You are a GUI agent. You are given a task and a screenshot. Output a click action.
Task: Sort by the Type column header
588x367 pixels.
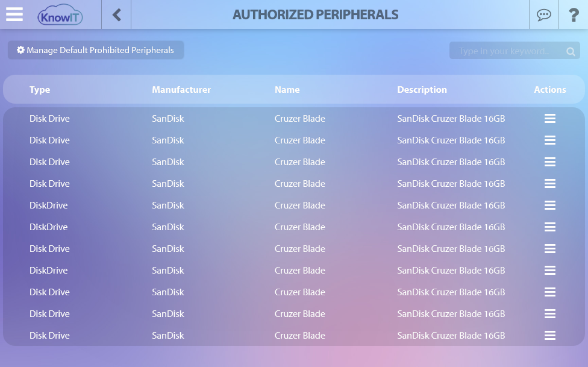pos(40,90)
